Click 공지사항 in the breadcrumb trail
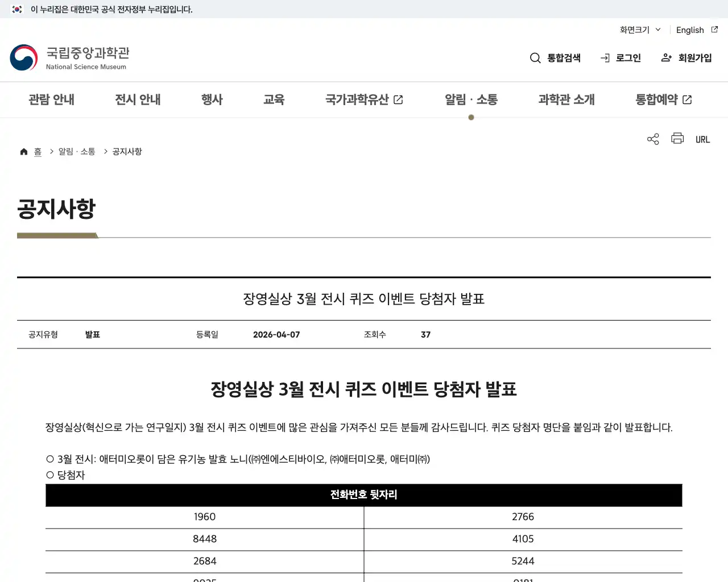 click(126, 151)
